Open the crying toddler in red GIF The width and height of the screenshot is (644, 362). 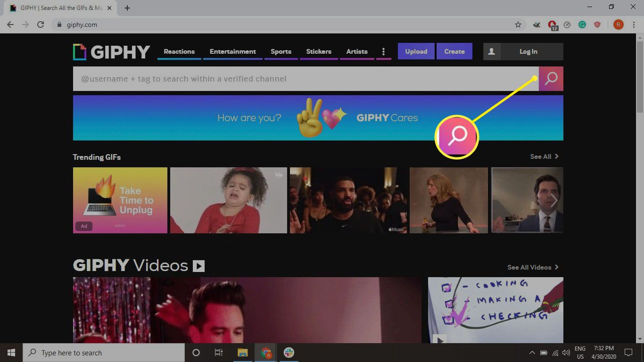[228, 200]
